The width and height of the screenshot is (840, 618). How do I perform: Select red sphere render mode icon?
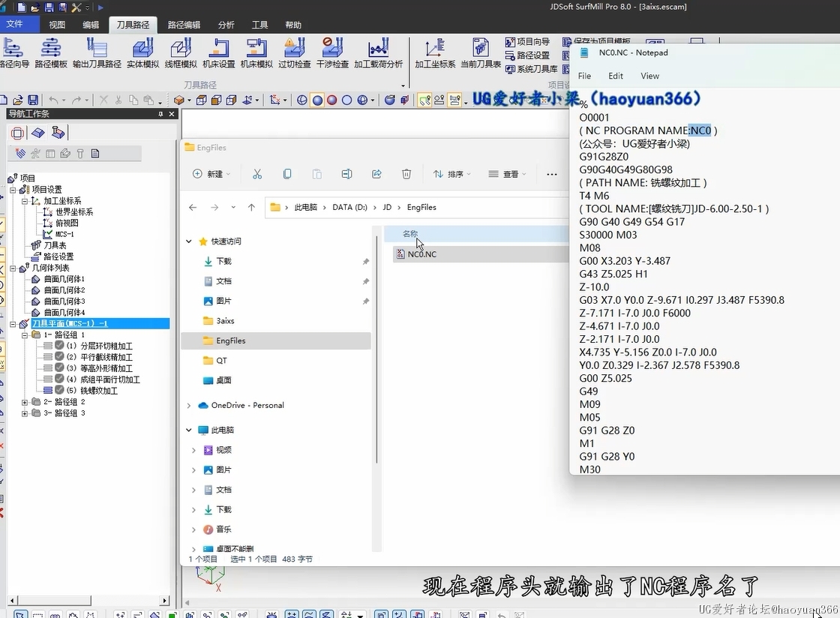point(332,100)
